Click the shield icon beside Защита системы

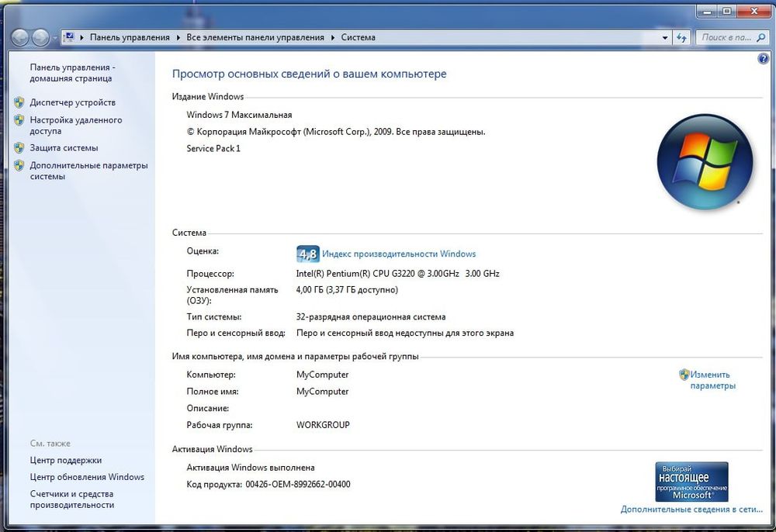coord(19,148)
